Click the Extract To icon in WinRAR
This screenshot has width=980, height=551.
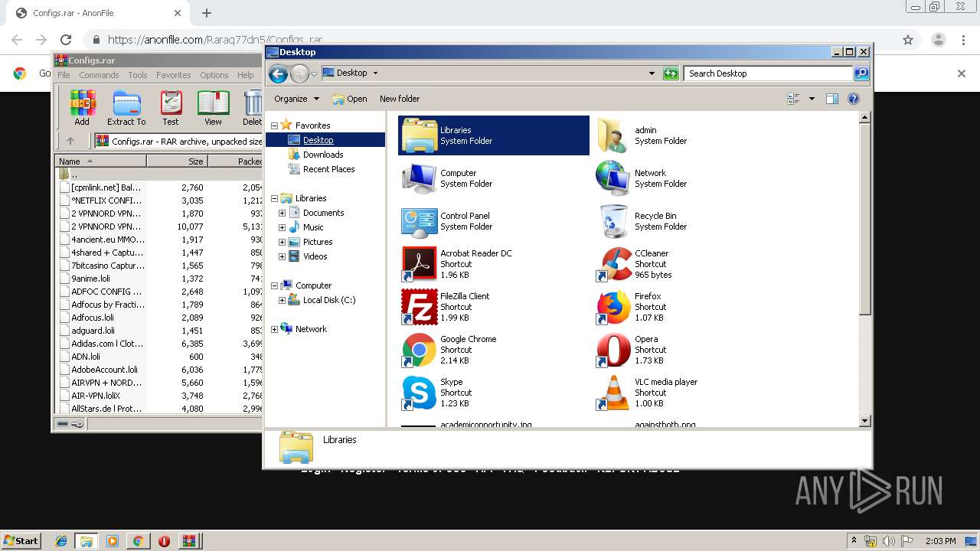coord(126,107)
